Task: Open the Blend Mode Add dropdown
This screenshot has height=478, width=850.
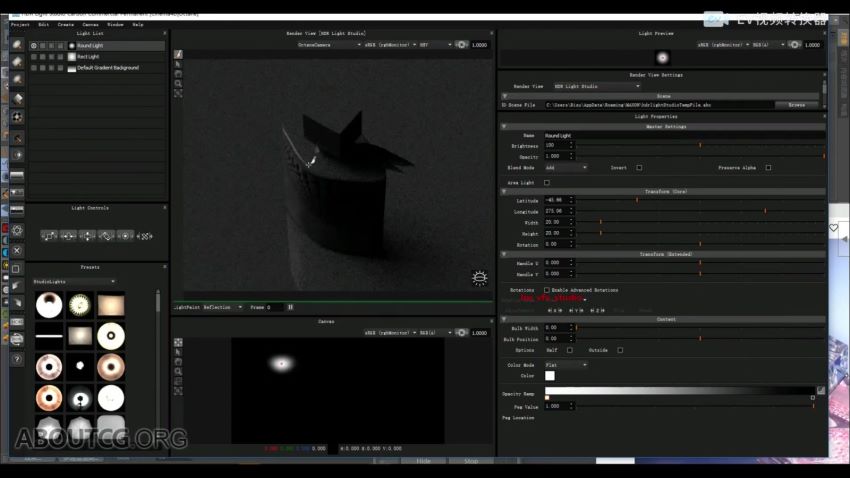Action: tap(566, 168)
